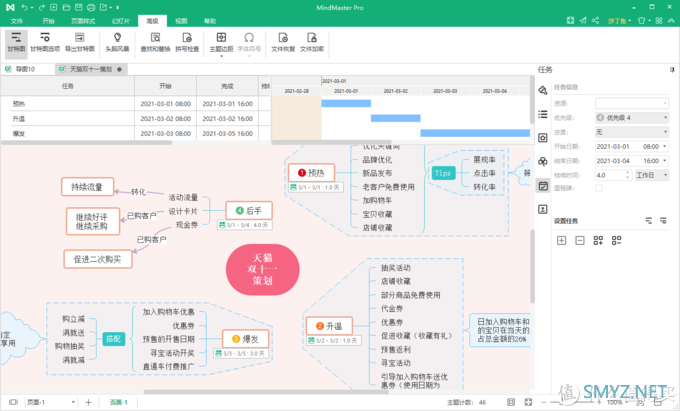Switch to the 帮助 ribbon tab
Screen dimensions: 680x411
pos(210,21)
